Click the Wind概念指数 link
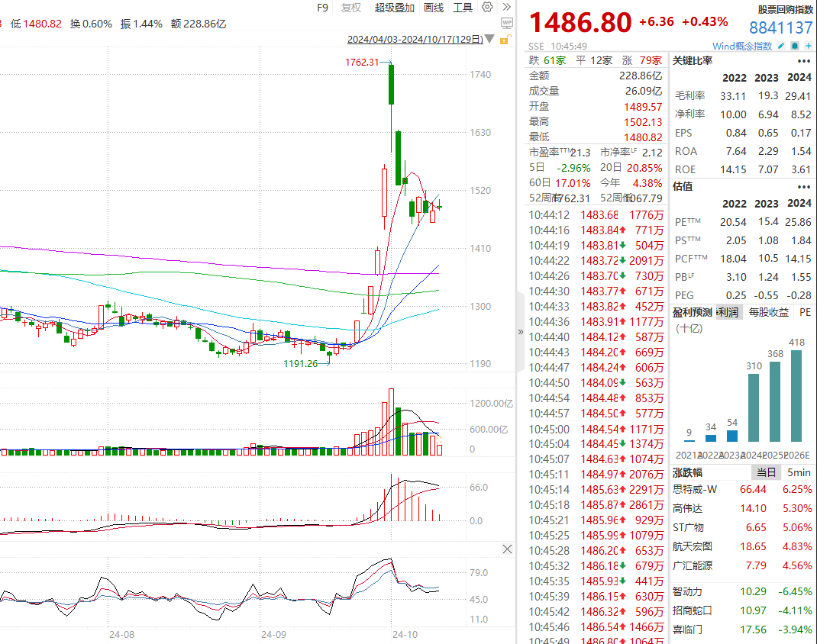This screenshot has height=644, width=817. click(742, 47)
